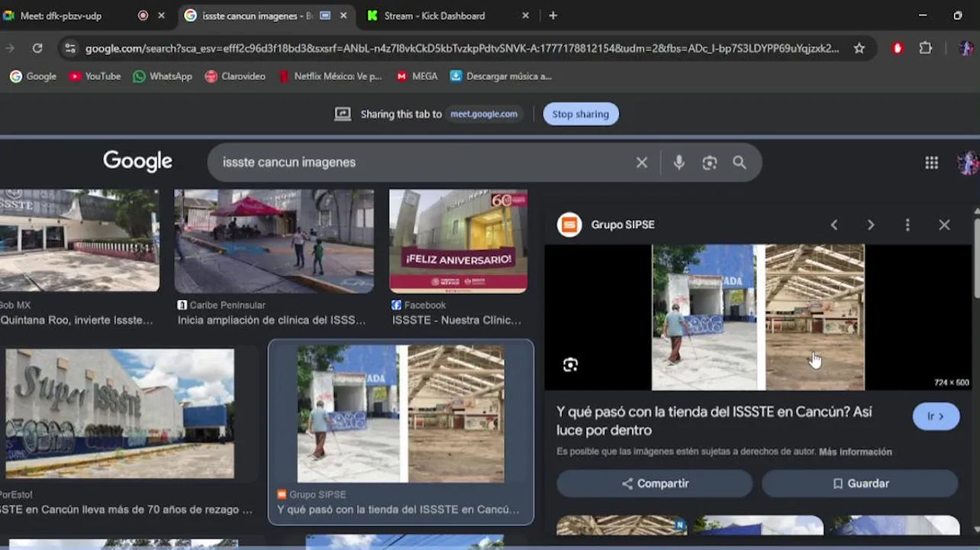
Task: Open the Extensions puzzle icon
Action: click(926, 48)
